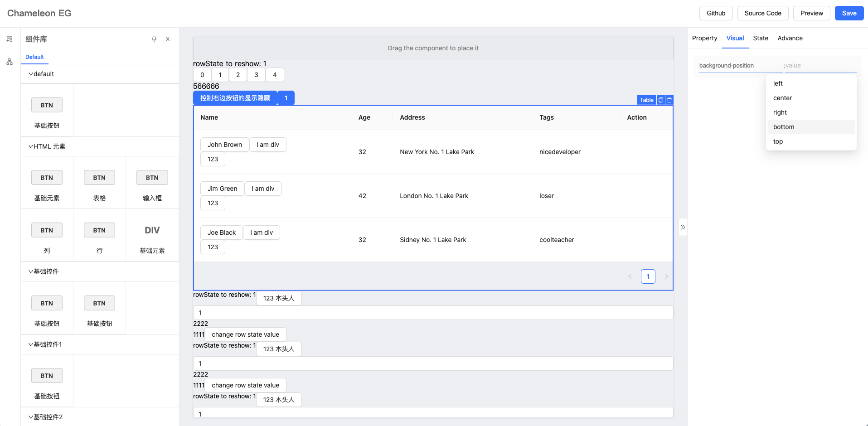Focus the style value input field
The width and height of the screenshot is (868, 426).
pyautogui.click(x=821, y=66)
